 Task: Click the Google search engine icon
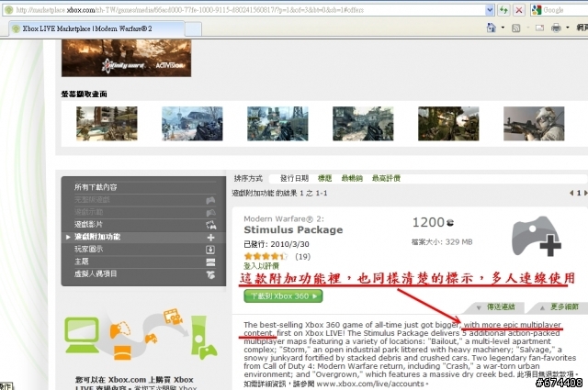pos(537,10)
